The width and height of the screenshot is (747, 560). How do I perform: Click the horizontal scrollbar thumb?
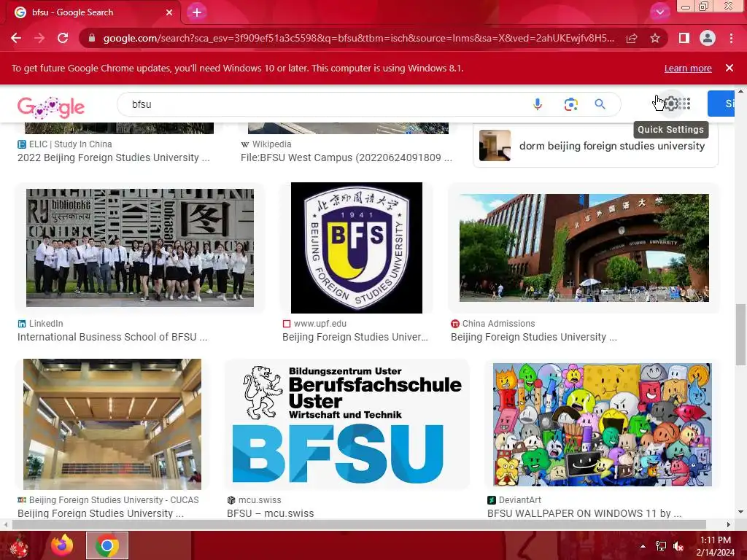(x=359, y=524)
